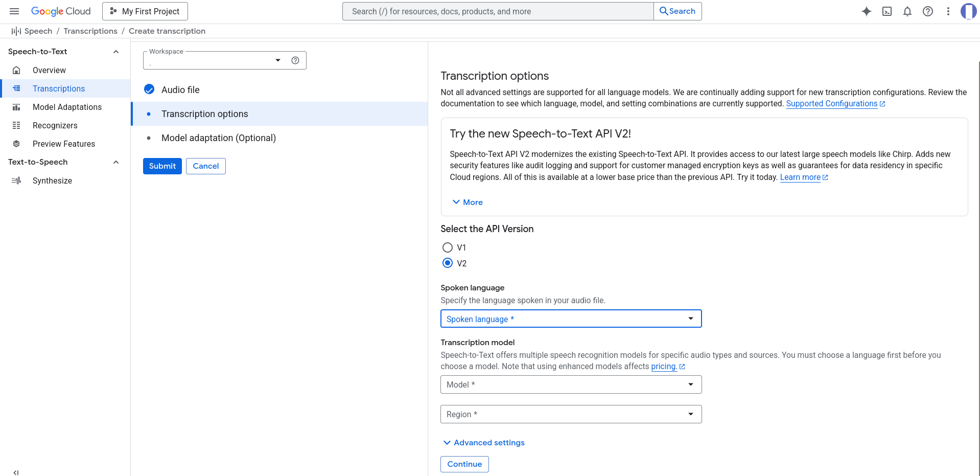Open the Supported Configurations link

[831, 104]
